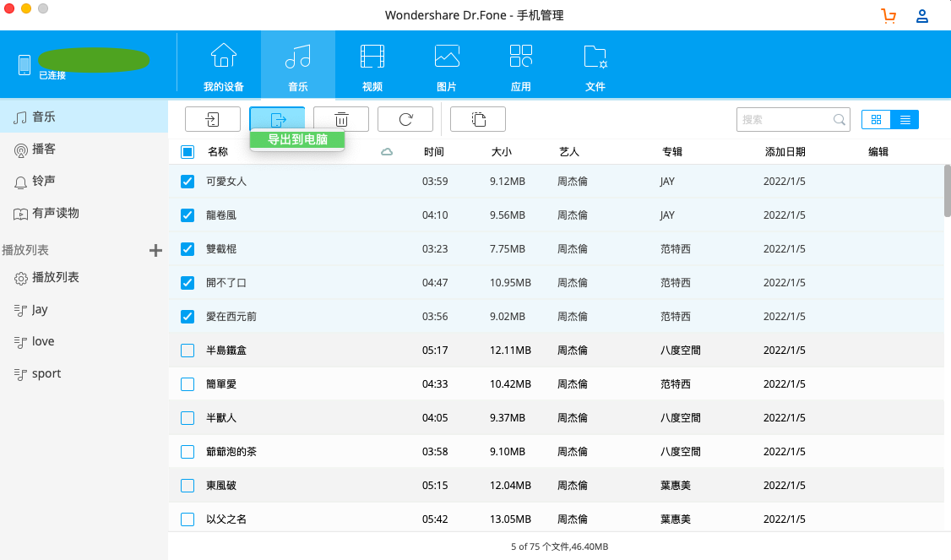This screenshot has width=951, height=560.
Task: Open the shopping cart icon
Action: (x=889, y=16)
